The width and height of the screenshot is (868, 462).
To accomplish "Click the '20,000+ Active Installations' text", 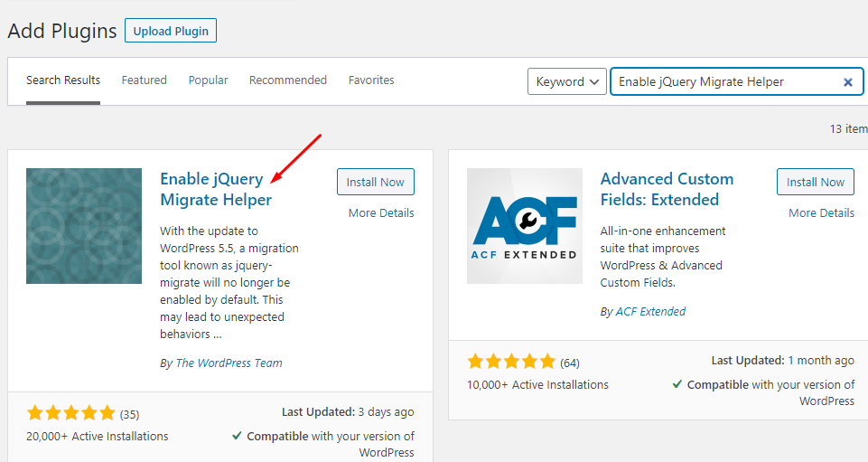I will (97, 436).
